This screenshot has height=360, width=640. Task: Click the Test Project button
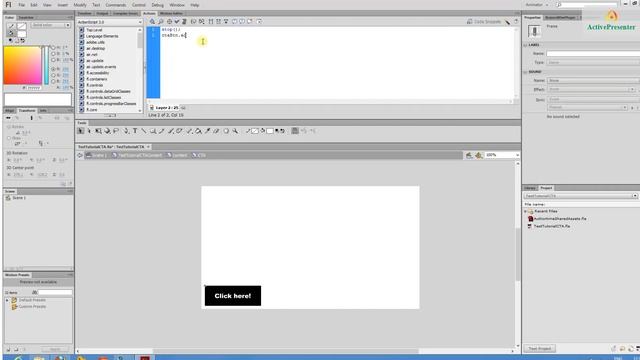pyautogui.click(x=540, y=349)
